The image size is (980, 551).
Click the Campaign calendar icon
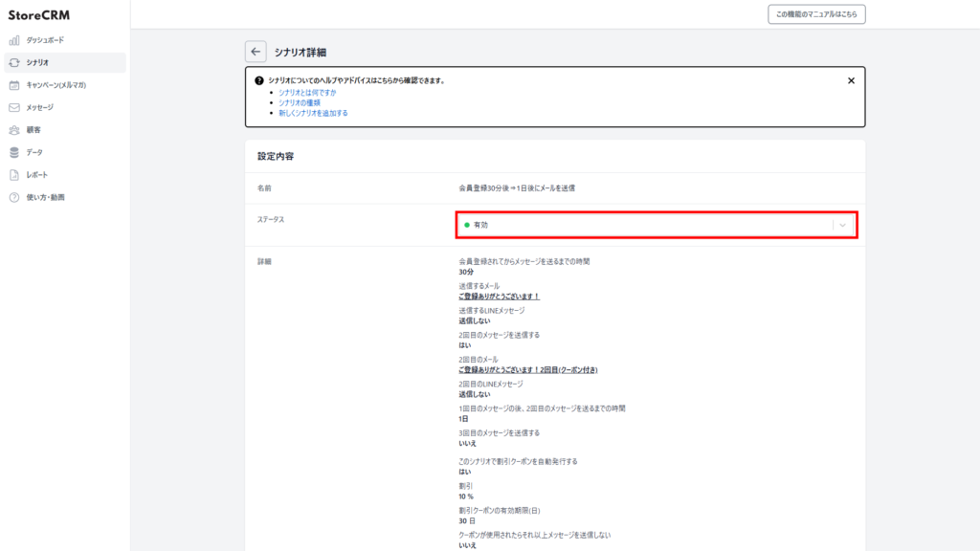(x=14, y=85)
